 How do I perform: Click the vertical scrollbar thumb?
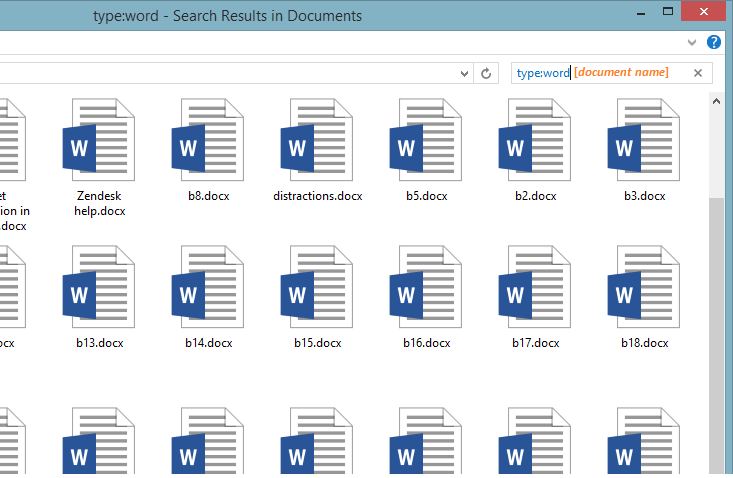[x=716, y=336]
